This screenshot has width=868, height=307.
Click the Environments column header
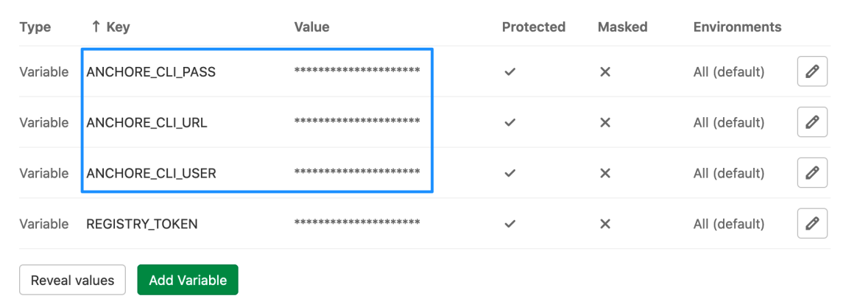tap(737, 27)
